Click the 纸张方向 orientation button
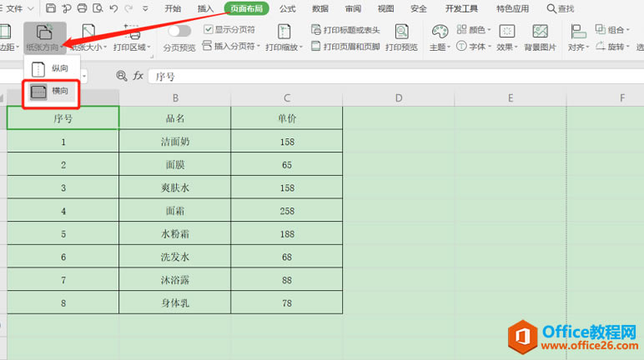 point(44,37)
